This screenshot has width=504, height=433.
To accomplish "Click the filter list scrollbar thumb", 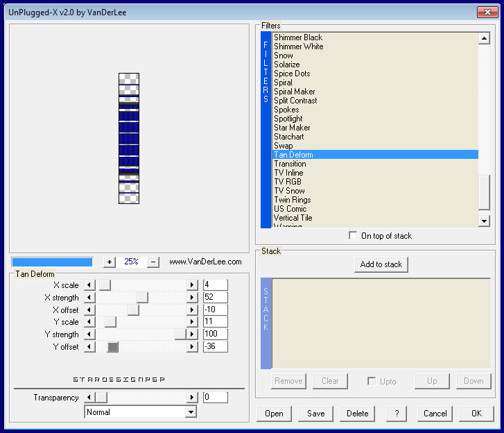I will click(x=484, y=192).
